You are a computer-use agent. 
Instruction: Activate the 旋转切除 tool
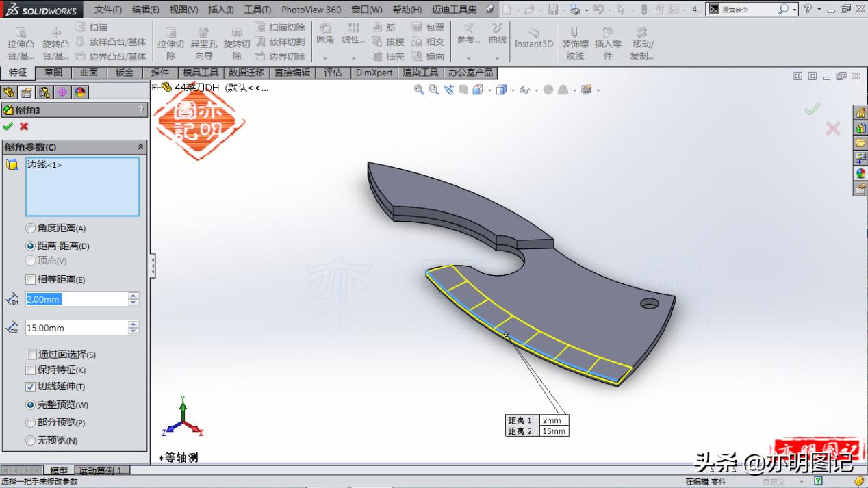tap(236, 41)
